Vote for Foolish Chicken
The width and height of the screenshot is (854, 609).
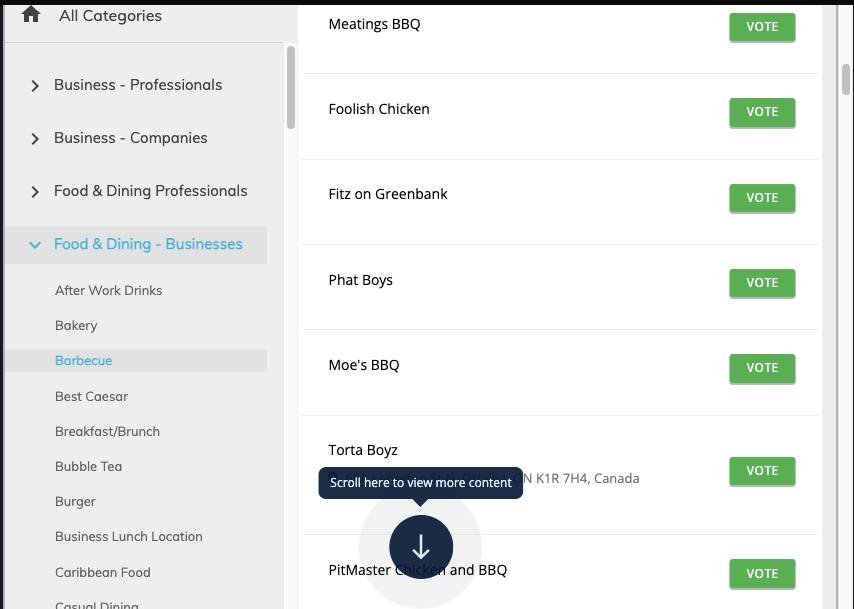[762, 112]
